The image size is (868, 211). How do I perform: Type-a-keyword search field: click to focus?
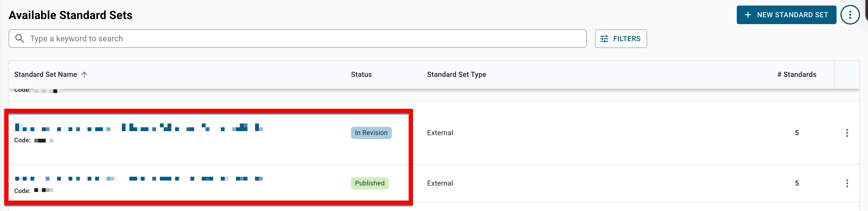pyautogui.click(x=303, y=38)
